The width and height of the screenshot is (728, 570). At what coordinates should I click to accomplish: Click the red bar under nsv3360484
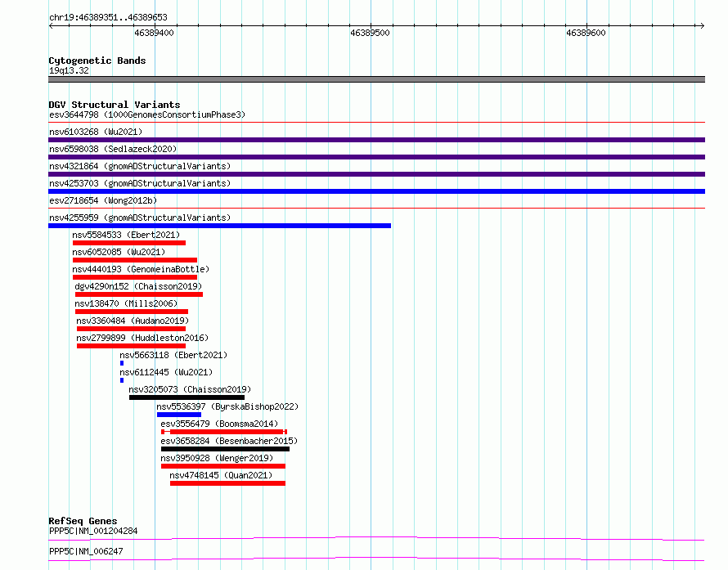[132, 329]
